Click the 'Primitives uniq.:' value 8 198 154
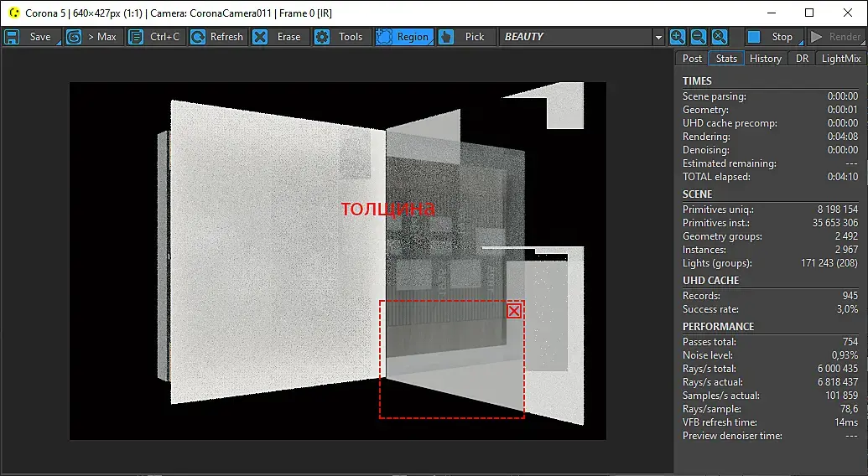Viewport: 868px width, 476px height. [838, 210]
